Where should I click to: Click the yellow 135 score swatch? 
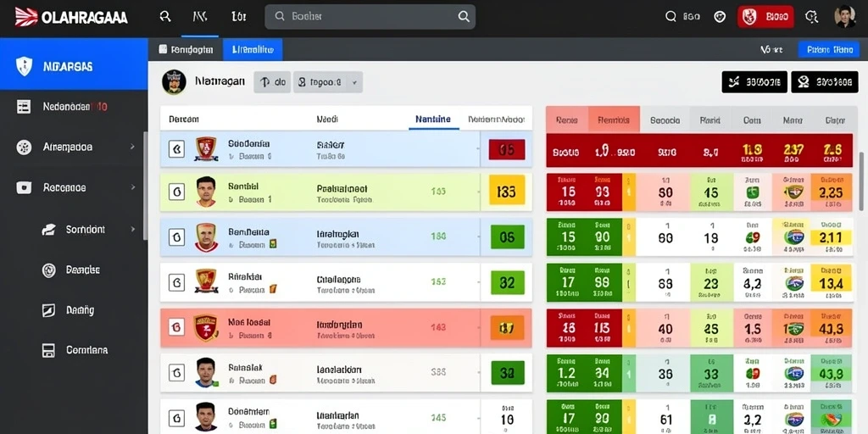(507, 191)
